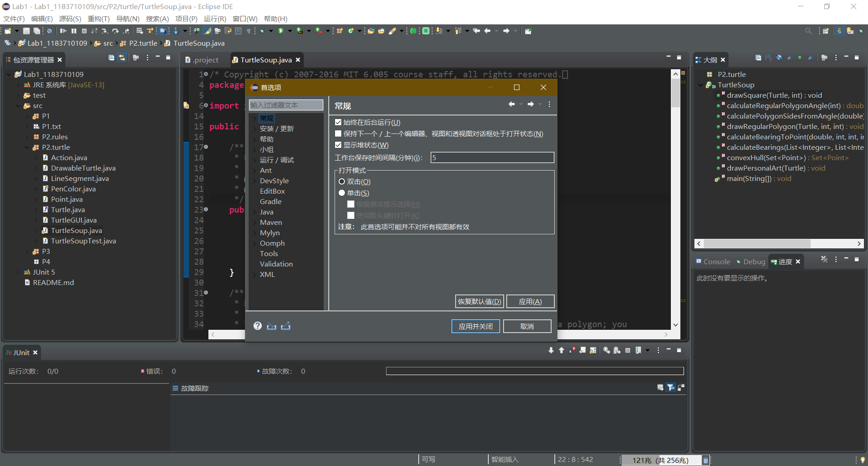Click the Help question mark in Preferences
Image resolution: width=868 pixels, height=466 pixels.
258,326
